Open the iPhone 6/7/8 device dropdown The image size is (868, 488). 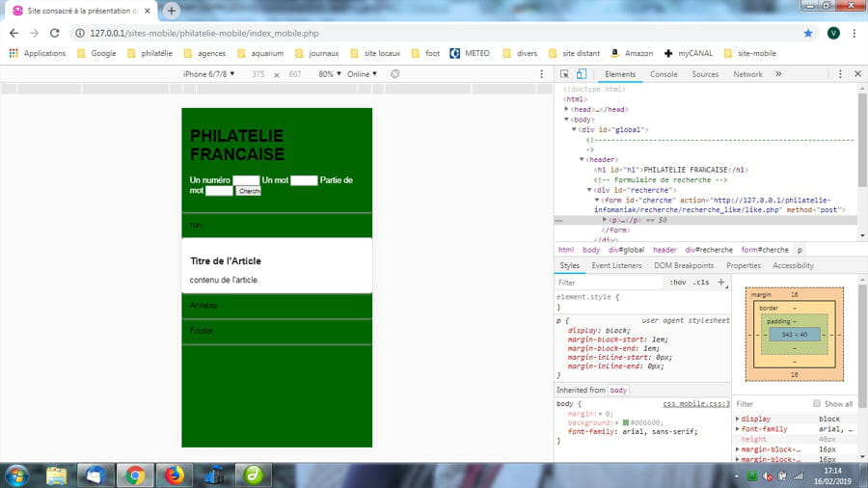coord(208,73)
